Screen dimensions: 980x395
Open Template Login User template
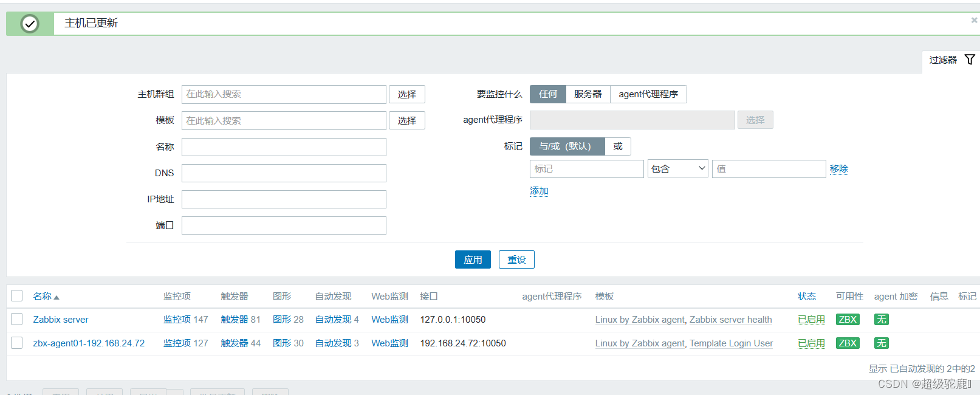pyautogui.click(x=732, y=343)
